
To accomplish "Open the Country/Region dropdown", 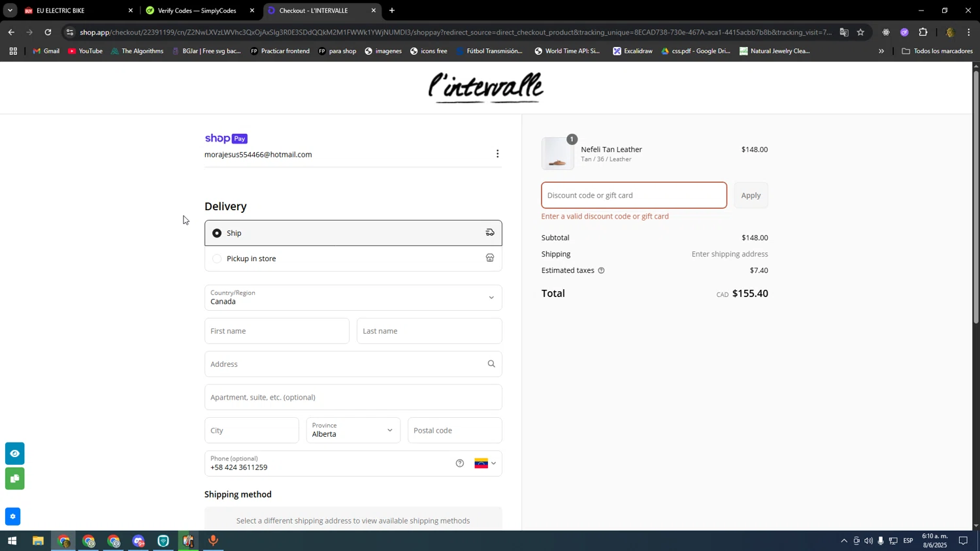I will click(353, 298).
